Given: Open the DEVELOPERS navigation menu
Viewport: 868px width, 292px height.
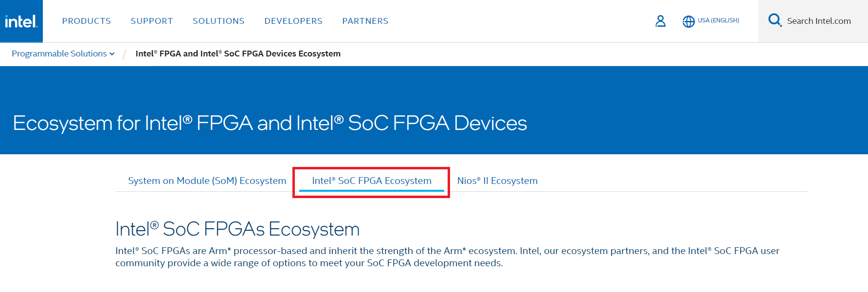Looking at the screenshot, I should coord(293,21).
